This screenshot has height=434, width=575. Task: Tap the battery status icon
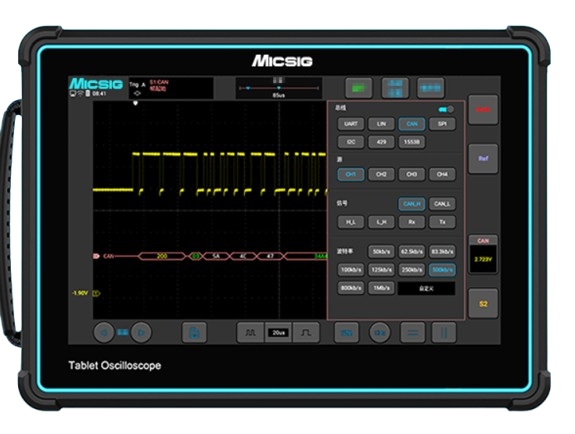click(88, 94)
